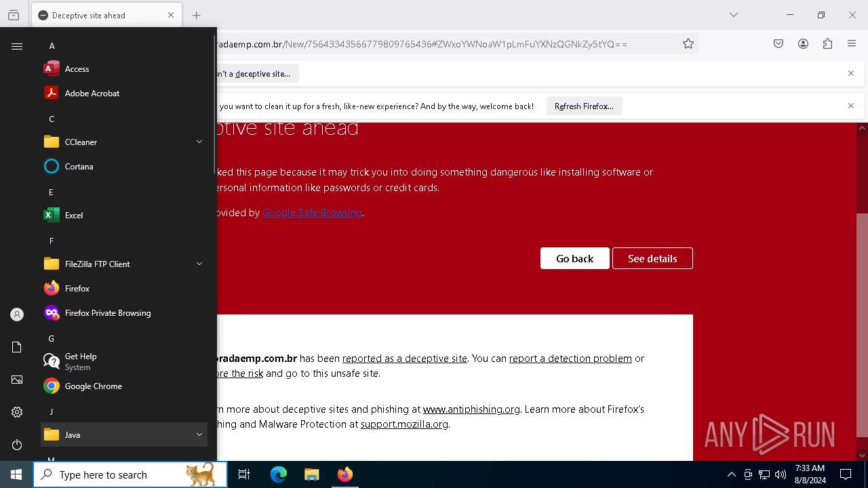Open the CCleaner folder entry
Viewport: 868px width, 488px height.
pyautogui.click(x=124, y=142)
